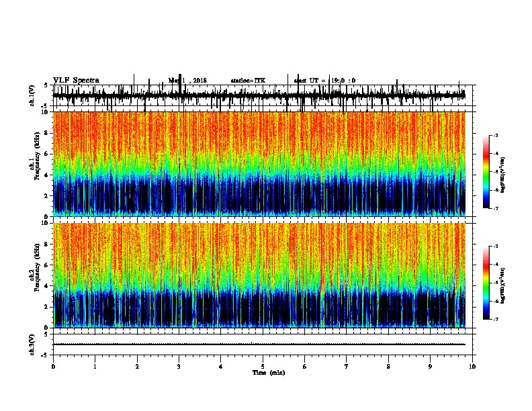Click time axis tick label '8'
Screen dimensions: 532x411
click(388, 367)
